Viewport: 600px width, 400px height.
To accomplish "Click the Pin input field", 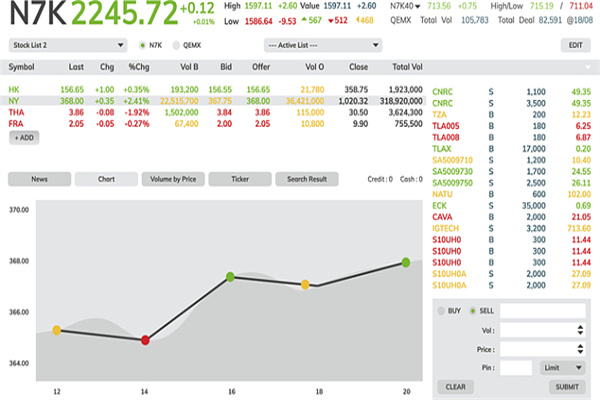I will click(516, 368).
